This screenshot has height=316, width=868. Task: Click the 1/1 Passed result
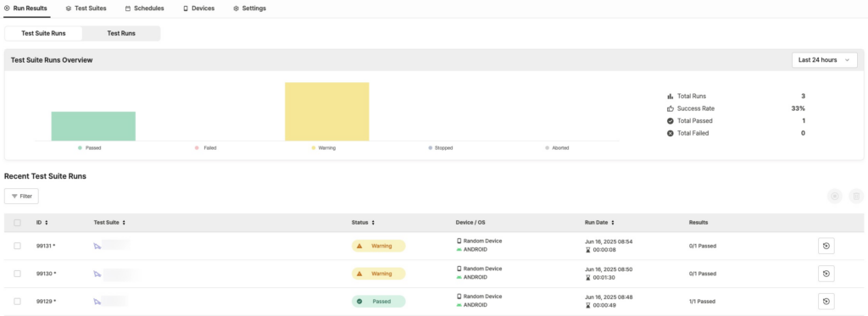pos(702,301)
